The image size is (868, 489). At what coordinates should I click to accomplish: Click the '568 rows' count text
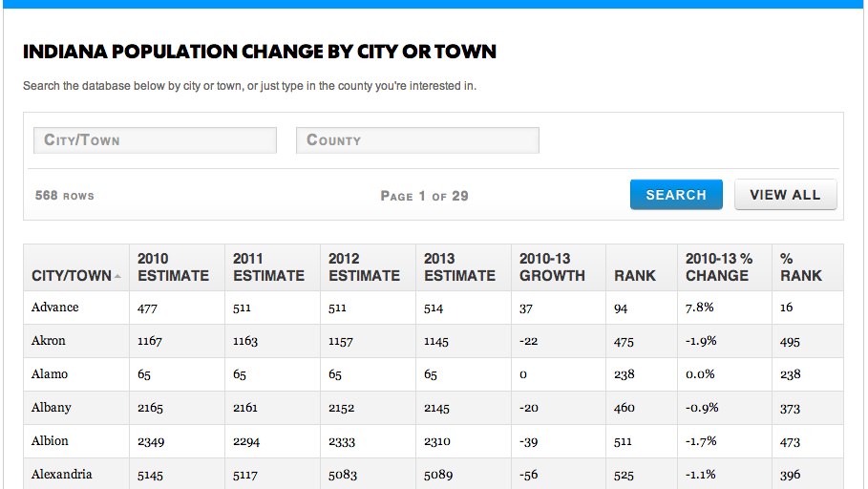tap(64, 196)
